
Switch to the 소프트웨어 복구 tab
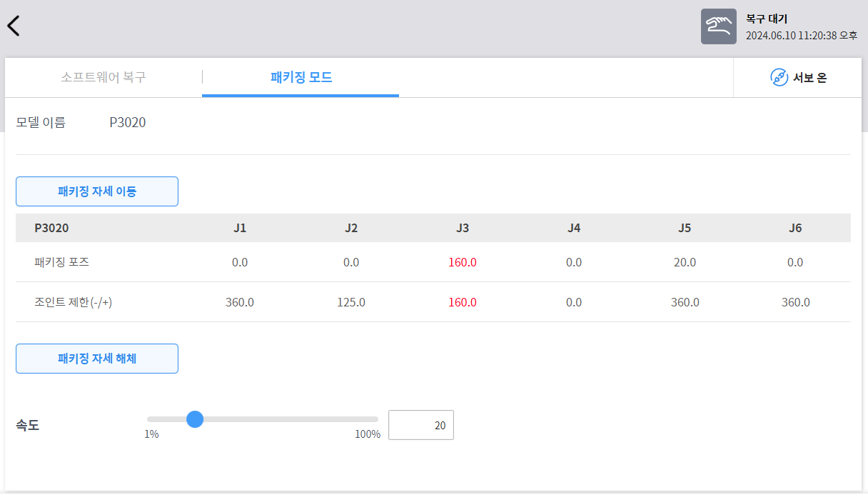coord(104,77)
